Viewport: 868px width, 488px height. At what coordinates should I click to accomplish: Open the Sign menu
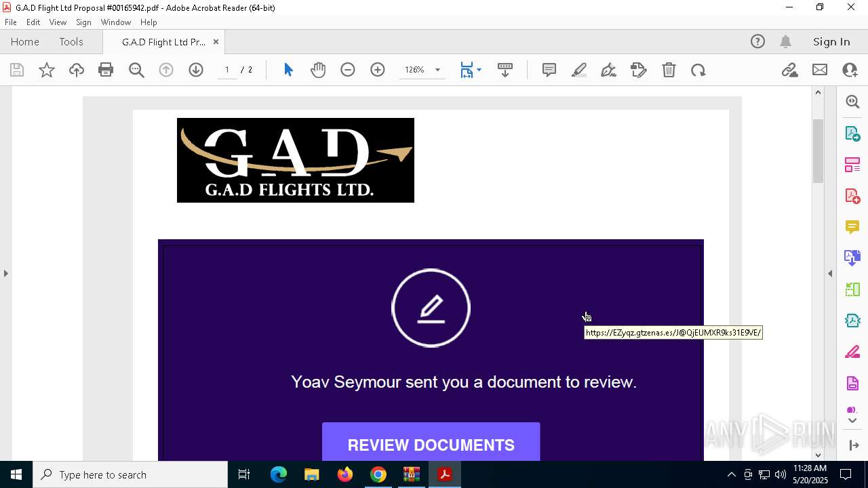tap(83, 22)
